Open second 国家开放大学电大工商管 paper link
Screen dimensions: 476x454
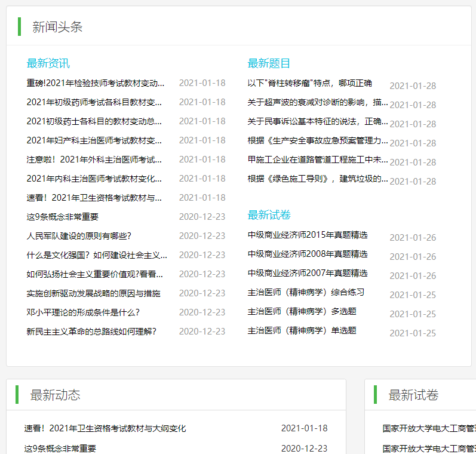tap(429, 449)
